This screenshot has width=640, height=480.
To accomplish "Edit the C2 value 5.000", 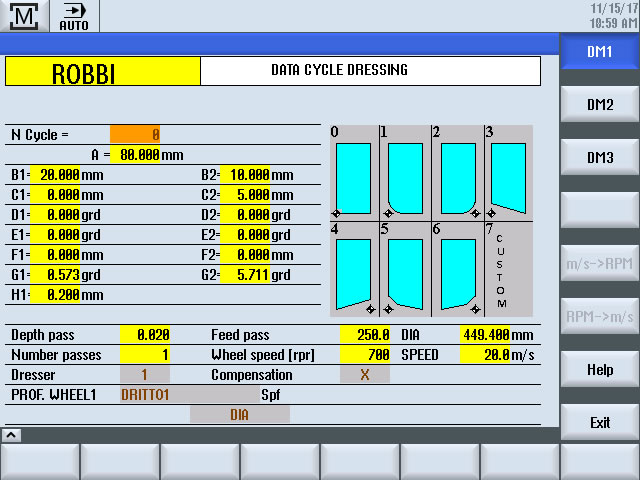I will tap(245, 195).
